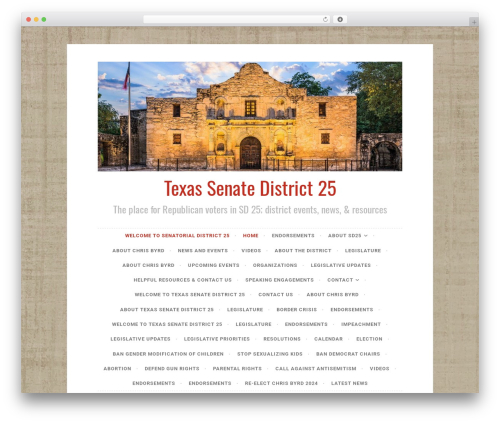Open the Organizations page
The width and height of the screenshot is (500, 423).
click(275, 265)
